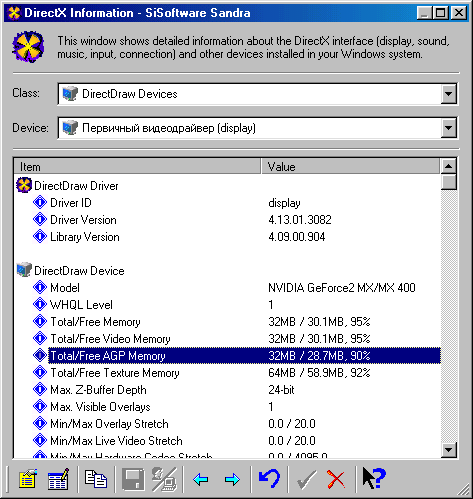
Task: Select the Library Version row
Action: pos(227,237)
